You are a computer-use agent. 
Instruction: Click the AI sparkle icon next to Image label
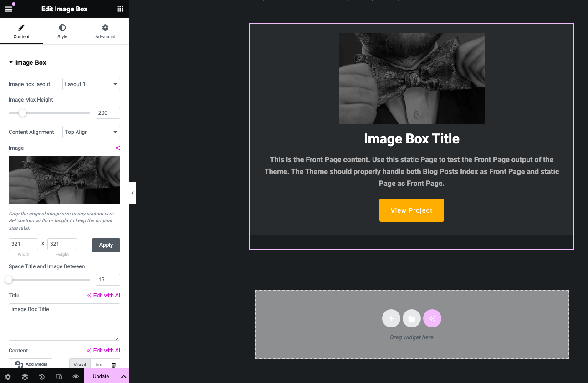coord(118,148)
